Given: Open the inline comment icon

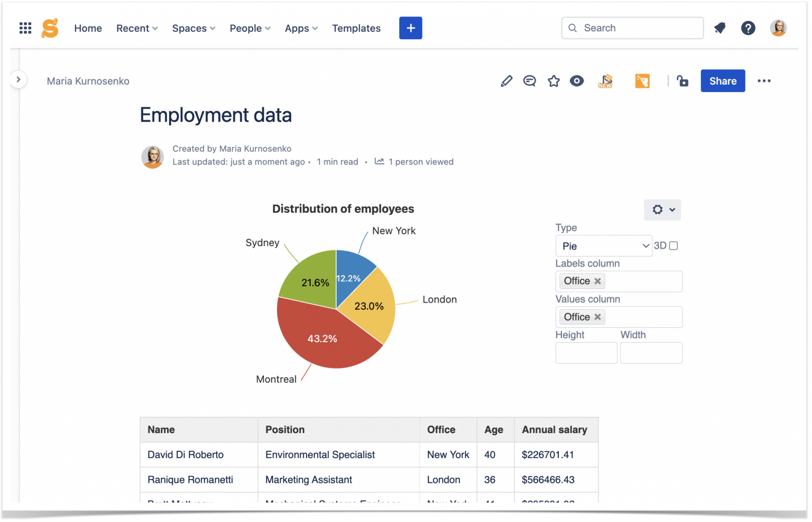Looking at the screenshot, I should (x=530, y=81).
